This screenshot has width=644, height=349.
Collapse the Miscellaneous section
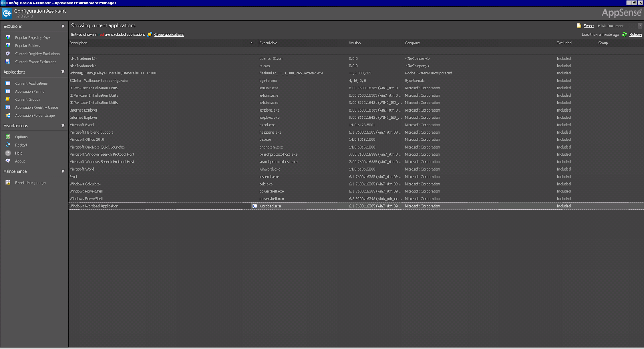coord(63,126)
